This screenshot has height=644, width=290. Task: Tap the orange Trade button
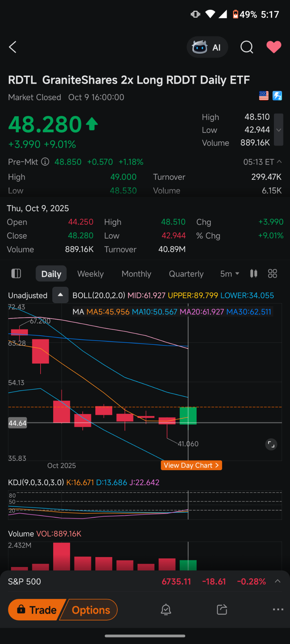(x=37, y=610)
